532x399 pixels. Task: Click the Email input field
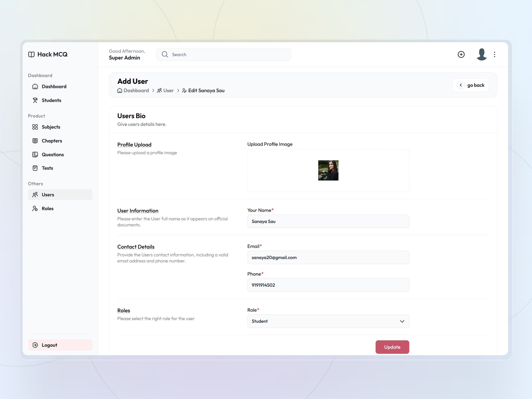click(328, 257)
